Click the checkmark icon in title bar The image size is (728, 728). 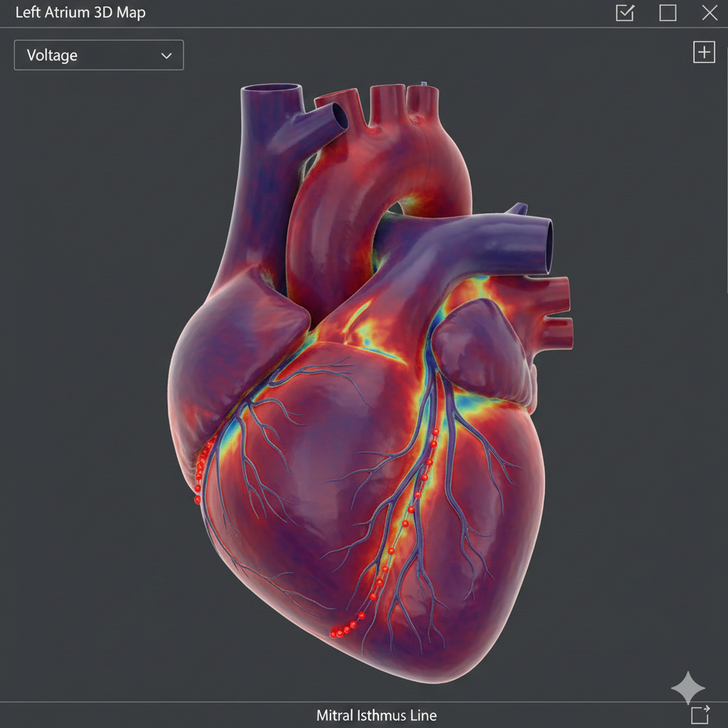click(625, 13)
